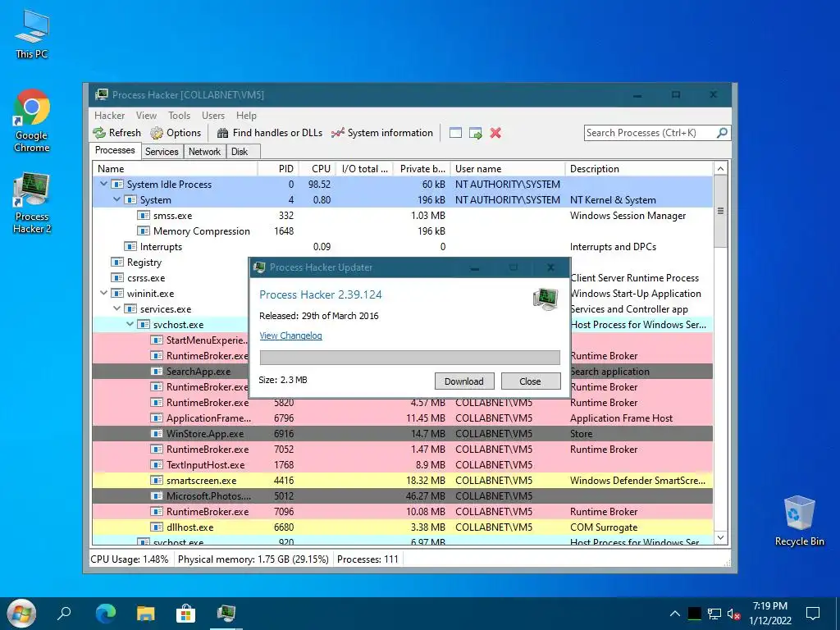Open the View menu
This screenshot has height=630, width=840.
[x=146, y=116]
